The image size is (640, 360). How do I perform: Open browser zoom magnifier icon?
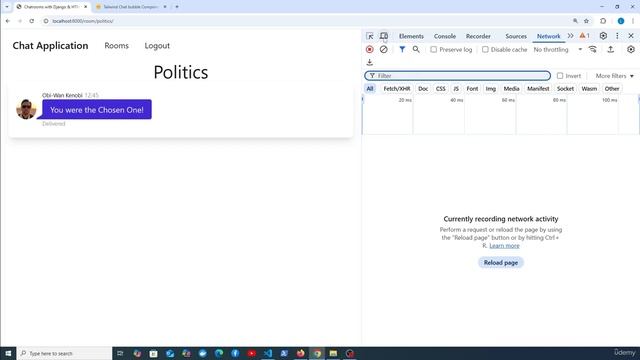tap(575, 21)
